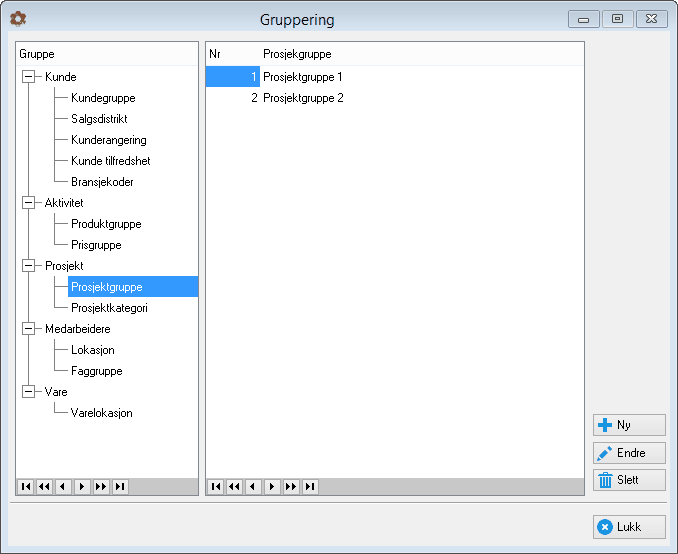The width and height of the screenshot is (678, 554).
Task: Jump forward a page in Gruppe navigator
Action: (x=101, y=487)
